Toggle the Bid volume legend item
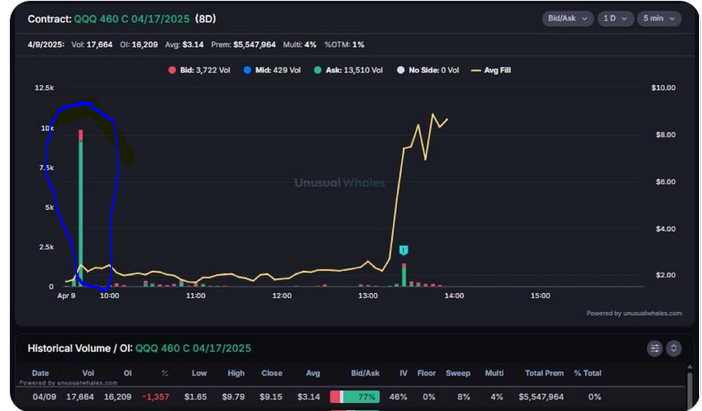Screen dimensions: 702x411 tap(199, 70)
